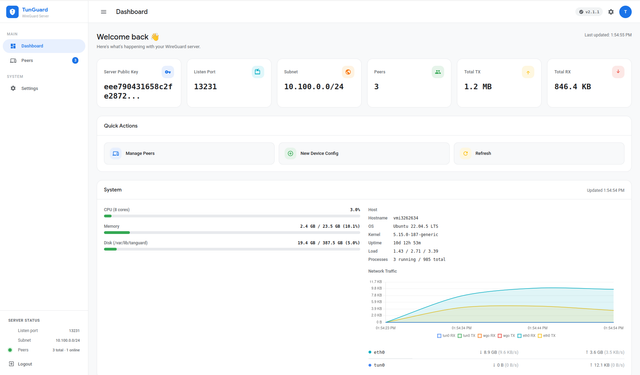The height and width of the screenshot is (375, 640).
Task: Click the Total TX upload arrow icon
Action: click(x=528, y=72)
